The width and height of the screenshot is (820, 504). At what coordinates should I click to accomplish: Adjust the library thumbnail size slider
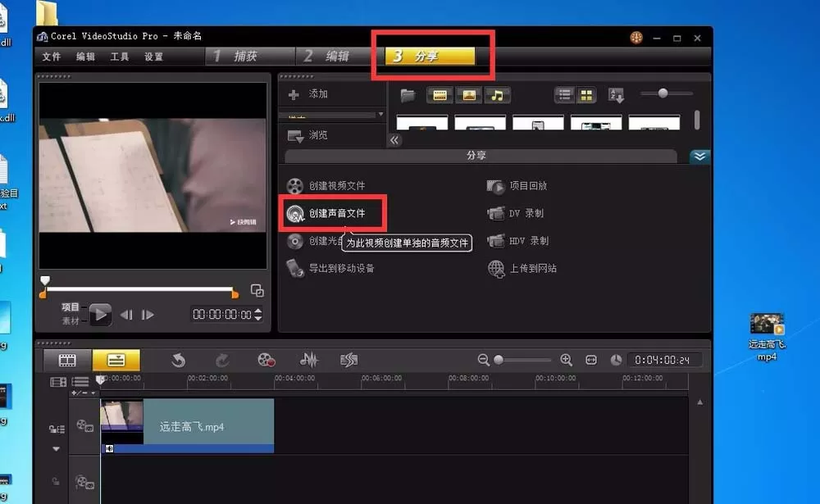(x=663, y=93)
